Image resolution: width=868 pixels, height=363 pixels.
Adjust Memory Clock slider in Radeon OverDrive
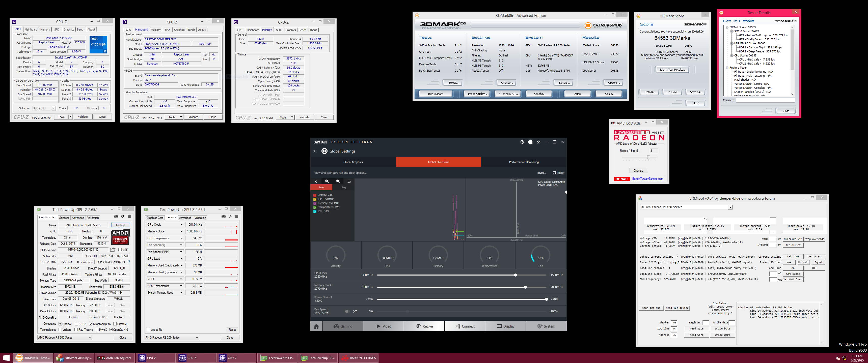coord(525,287)
